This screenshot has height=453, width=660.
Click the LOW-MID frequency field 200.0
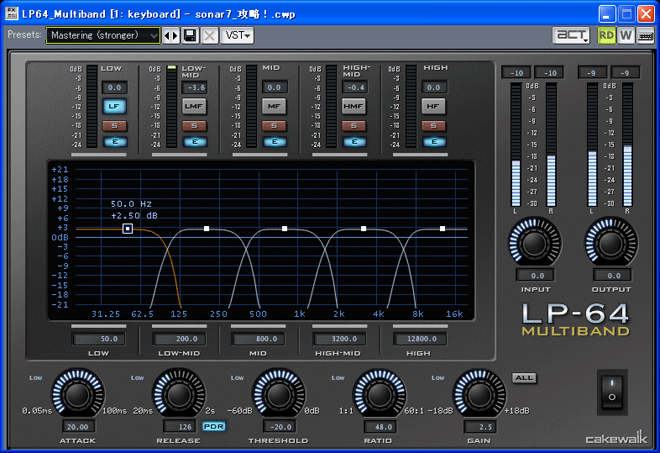coord(179,339)
